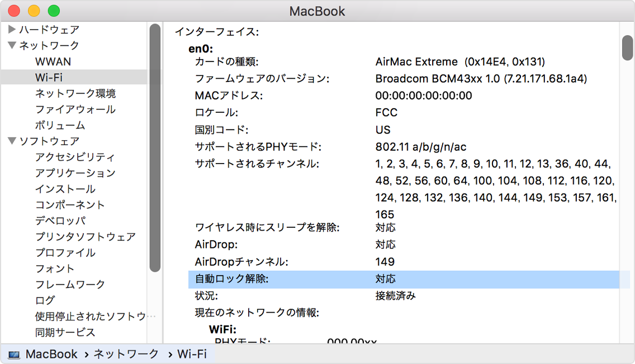This screenshot has height=364, width=635.
Task: Select ボリューム in the sidebar
Action: coord(60,126)
